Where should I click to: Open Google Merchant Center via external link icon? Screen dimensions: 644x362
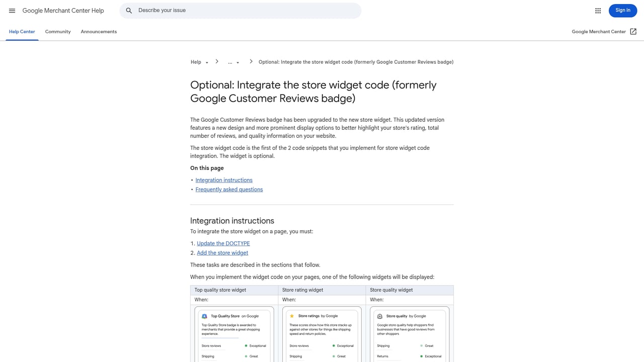(633, 31)
